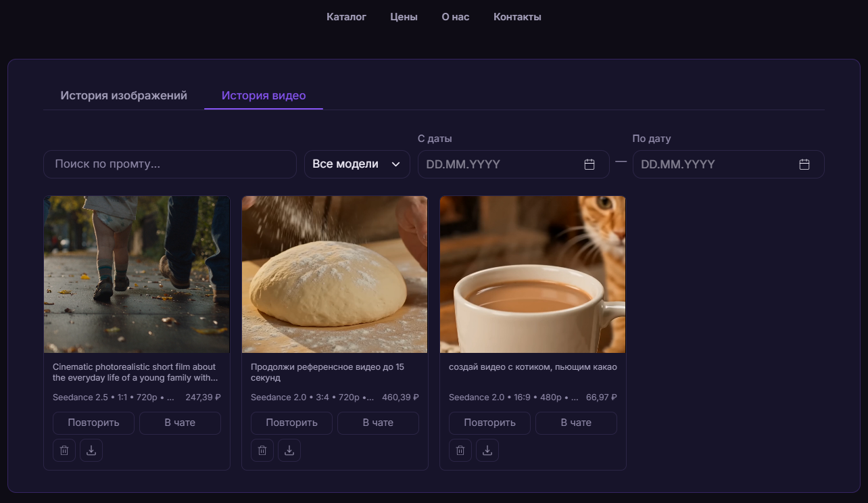
Task: Click the price 460,39 ₽
Action: tap(401, 398)
